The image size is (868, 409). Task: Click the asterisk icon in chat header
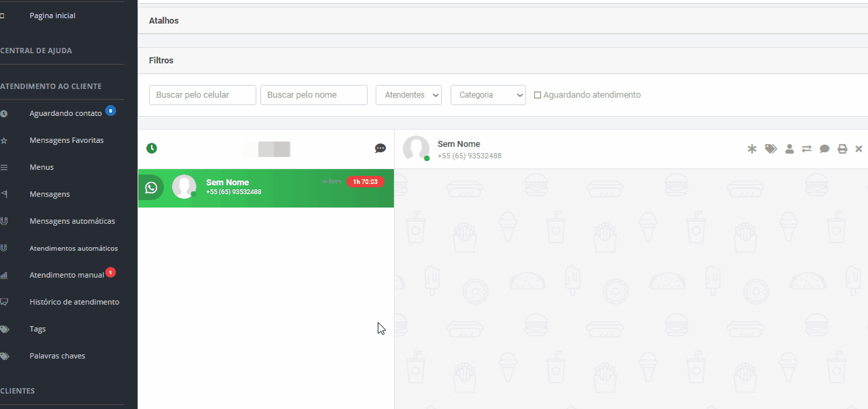(752, 149)
